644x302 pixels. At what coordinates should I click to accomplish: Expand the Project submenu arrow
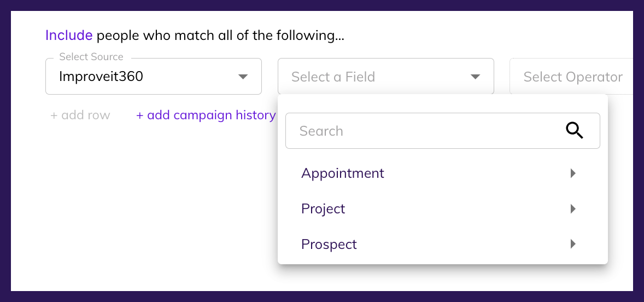pos(573,209)
